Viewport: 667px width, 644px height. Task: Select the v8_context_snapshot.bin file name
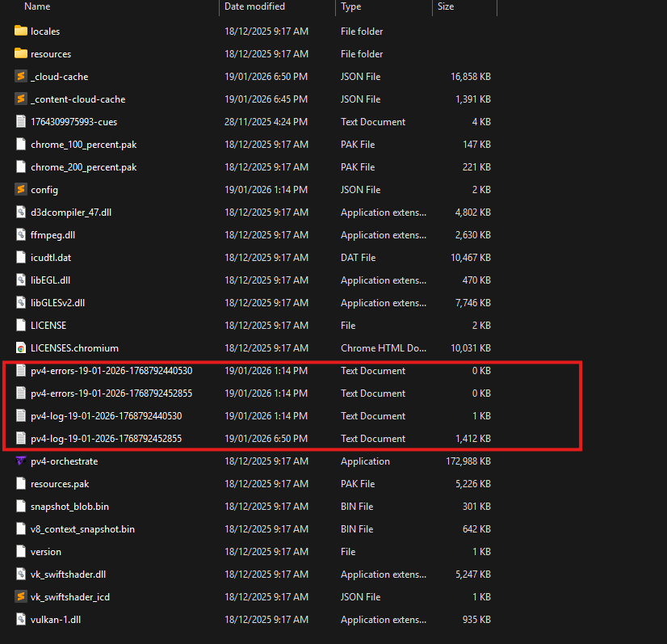coord(82,529)
